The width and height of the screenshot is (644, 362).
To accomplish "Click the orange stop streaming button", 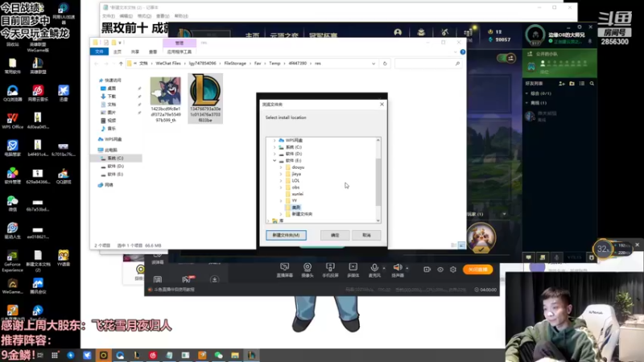I will 477,269.
